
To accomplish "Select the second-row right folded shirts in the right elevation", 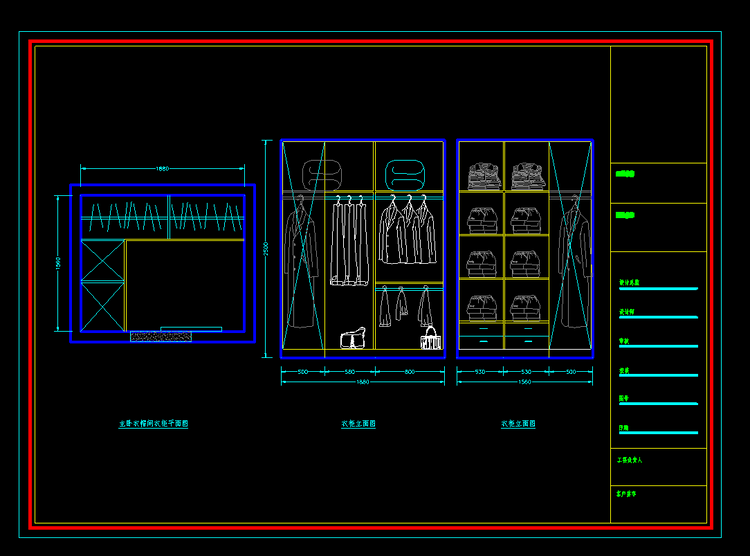I will (526, 220).
